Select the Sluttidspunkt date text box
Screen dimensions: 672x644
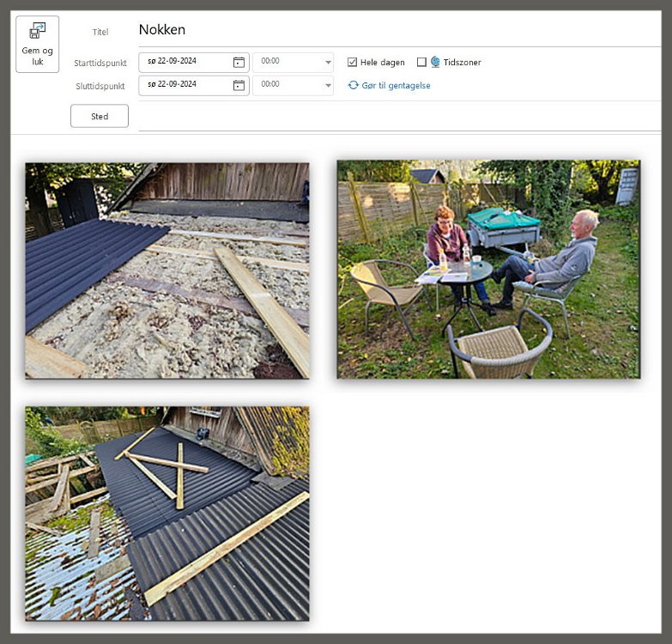[x=185, y=85]
